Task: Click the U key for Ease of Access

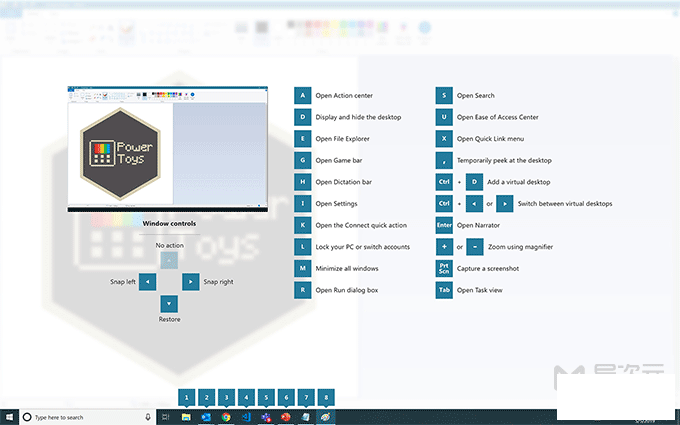Action: pos(444,117)
